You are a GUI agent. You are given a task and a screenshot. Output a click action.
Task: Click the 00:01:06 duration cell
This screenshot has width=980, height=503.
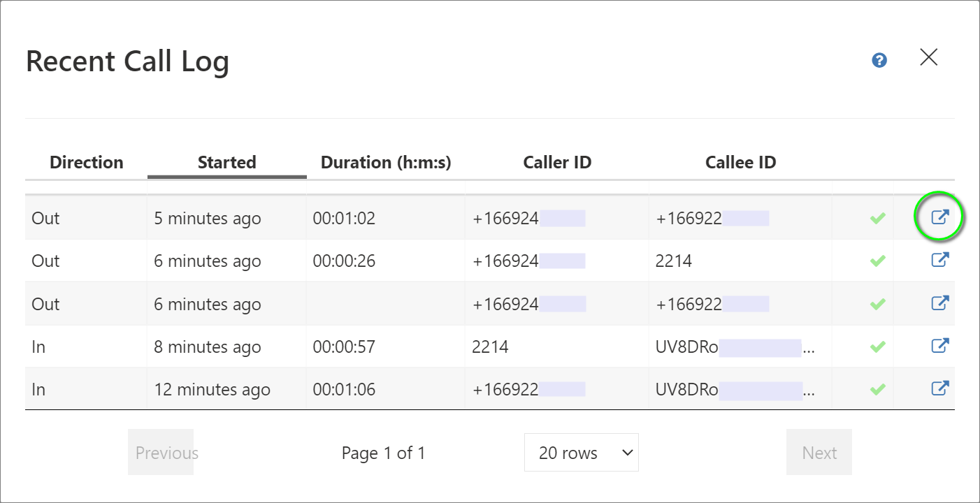pyautogui.click(x=344, y=390)
